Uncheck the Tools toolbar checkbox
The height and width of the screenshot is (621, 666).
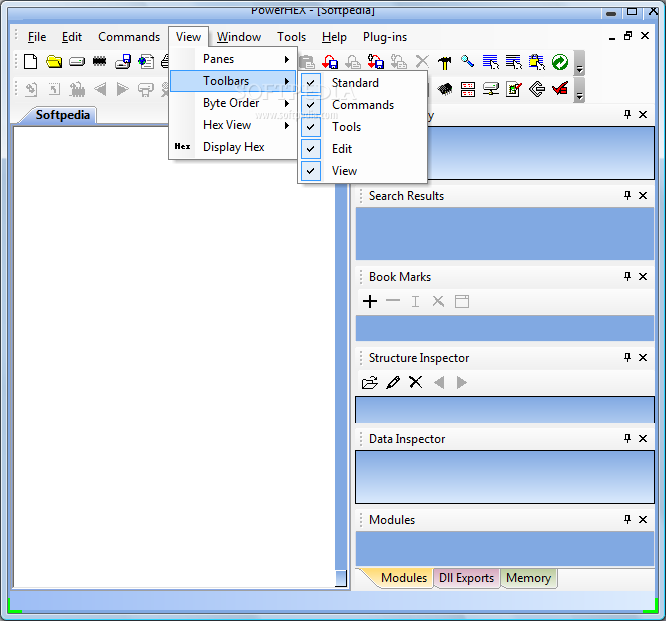(x=311, y=127)
